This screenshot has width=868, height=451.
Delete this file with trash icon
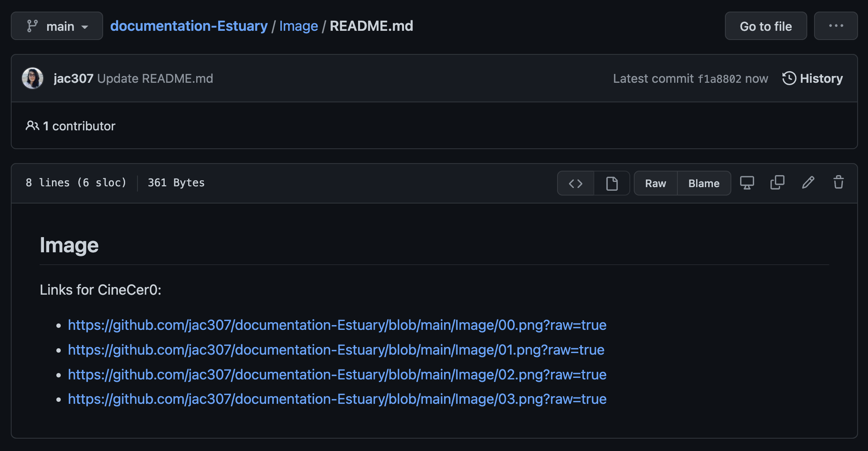[838, 183]
